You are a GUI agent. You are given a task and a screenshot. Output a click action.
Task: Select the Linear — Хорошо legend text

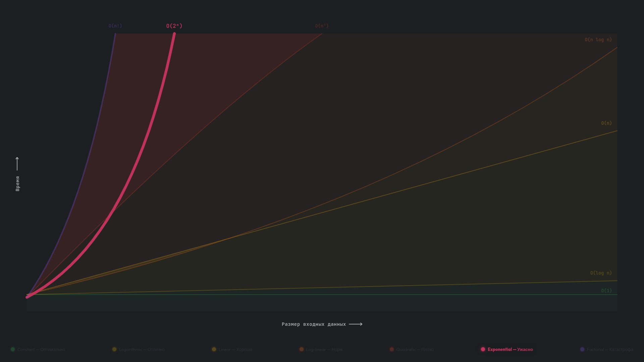(235, 350)
